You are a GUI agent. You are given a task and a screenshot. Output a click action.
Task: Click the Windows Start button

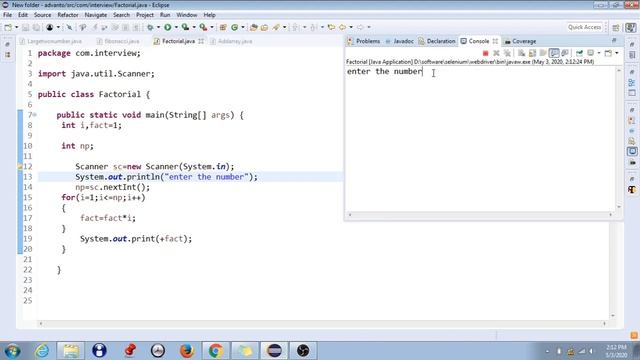pos(12,351)
